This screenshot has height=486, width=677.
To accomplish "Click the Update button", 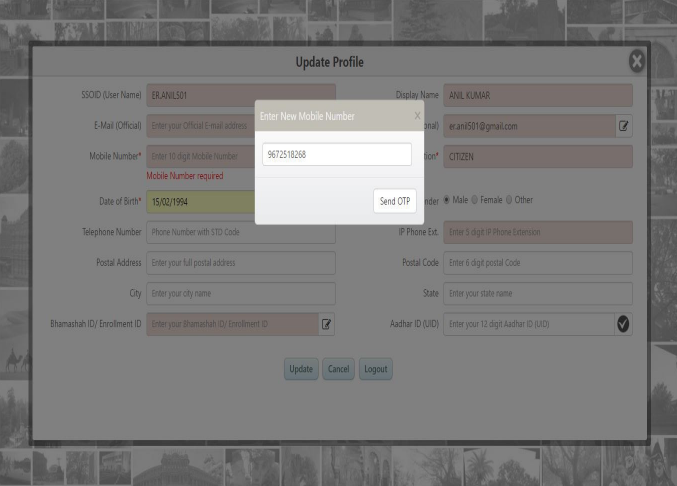I will 301,369.
